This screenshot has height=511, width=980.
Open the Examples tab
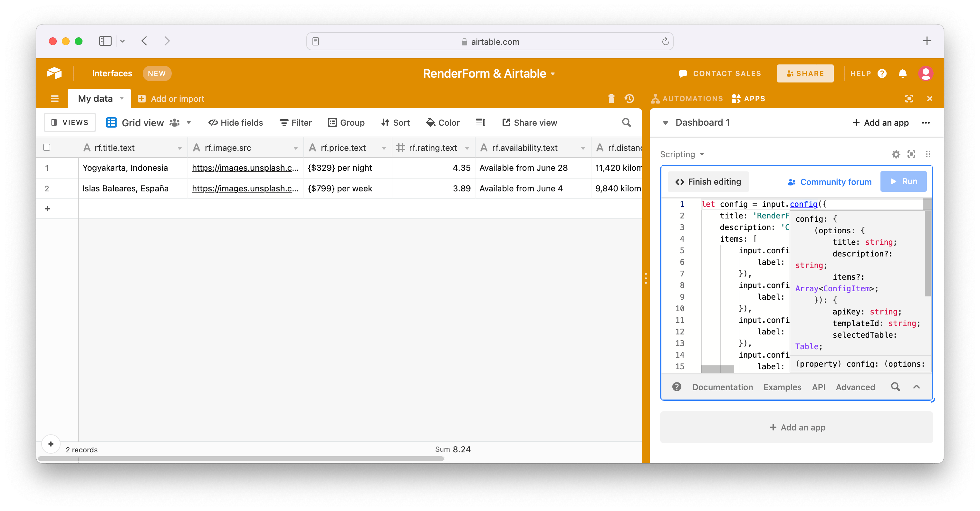782,387
